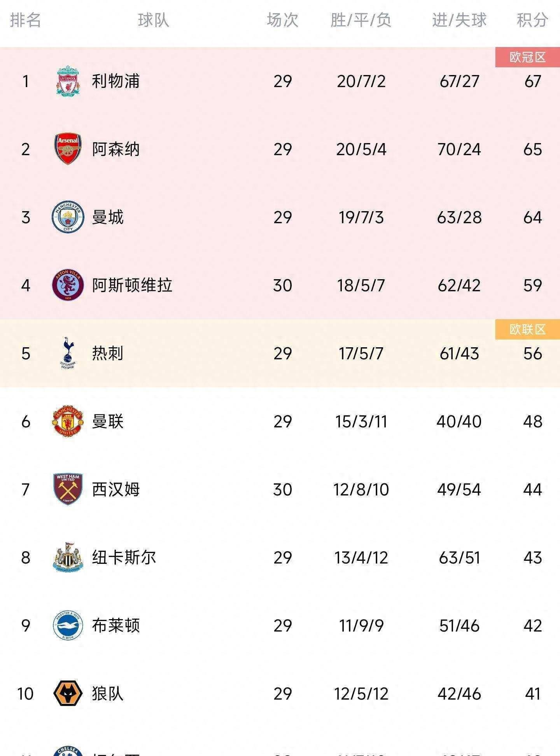Click the Brighton club crest
This screenshot has height=756, width=560.
[68, 625]
